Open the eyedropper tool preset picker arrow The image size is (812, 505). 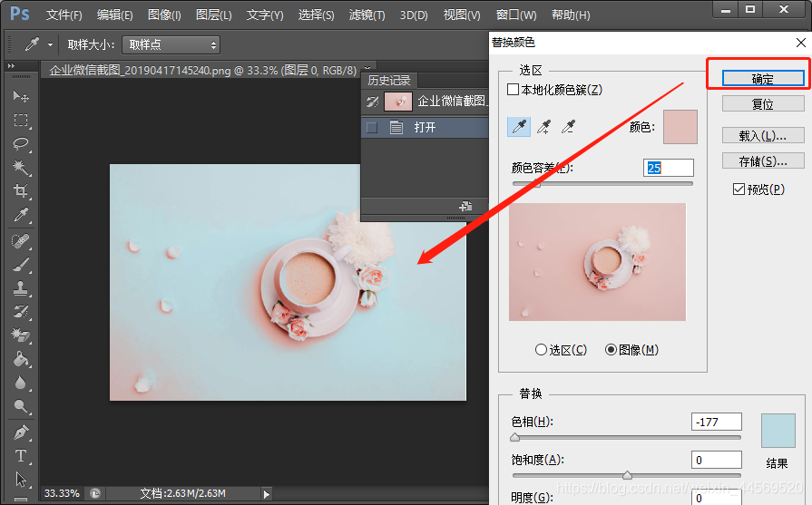click(x=50, y=45)
